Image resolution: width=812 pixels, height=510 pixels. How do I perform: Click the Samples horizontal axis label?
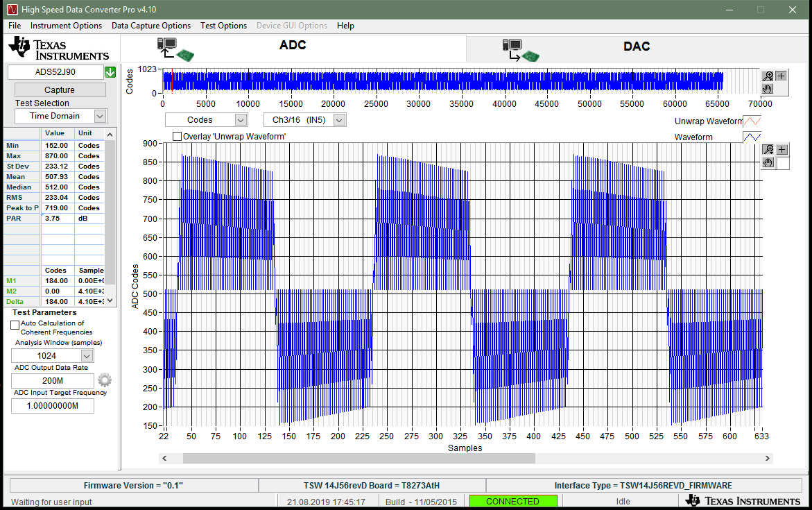point(465,448)
